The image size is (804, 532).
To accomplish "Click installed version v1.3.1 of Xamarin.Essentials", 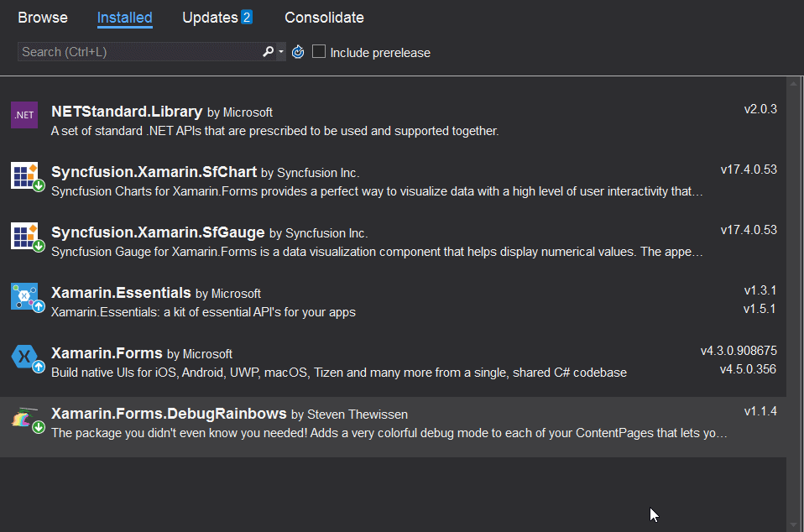I will (x=760, y=290).
